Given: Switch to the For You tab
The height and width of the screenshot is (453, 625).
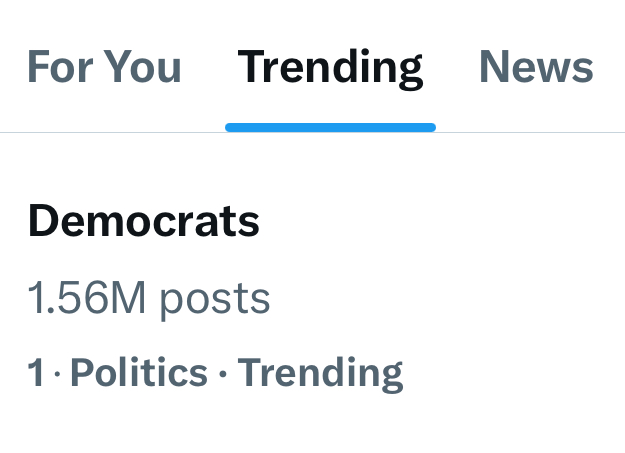Looking at the screenshot, I should pos(104,67).
